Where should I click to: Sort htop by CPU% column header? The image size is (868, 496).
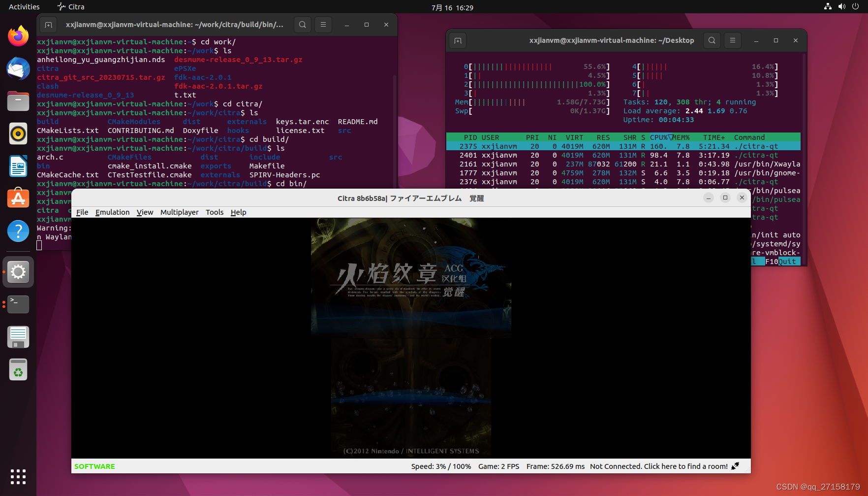coord(659,137)
